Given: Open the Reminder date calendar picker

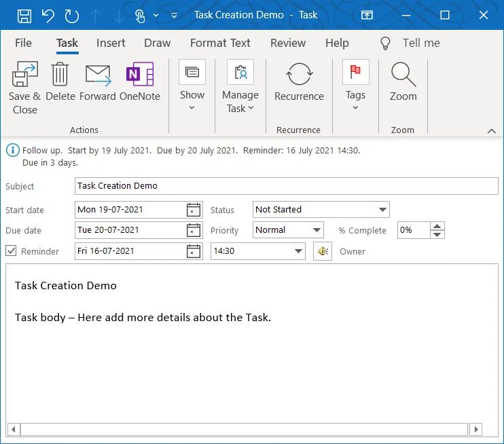Looking at the screenshot, I should [194, 251].
